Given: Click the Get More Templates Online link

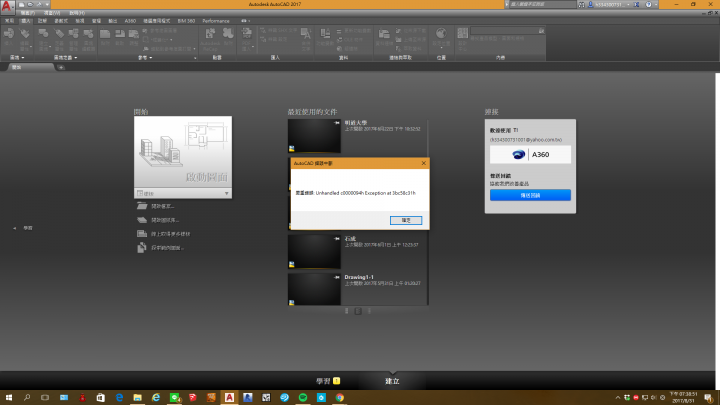Looking at the screenshot, I should point(163,234).
